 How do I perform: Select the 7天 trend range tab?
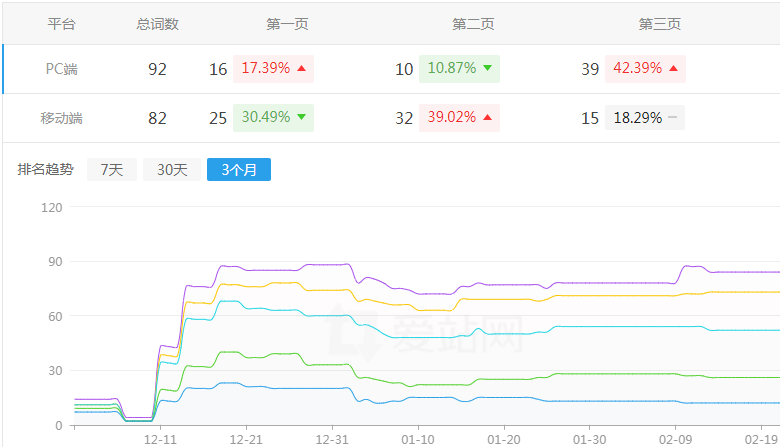111,170
